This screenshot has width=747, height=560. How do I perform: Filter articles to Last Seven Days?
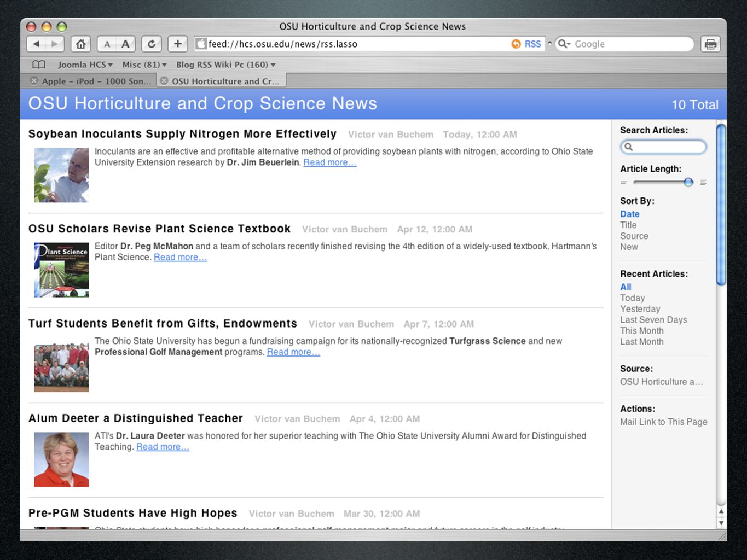point(653,319)
